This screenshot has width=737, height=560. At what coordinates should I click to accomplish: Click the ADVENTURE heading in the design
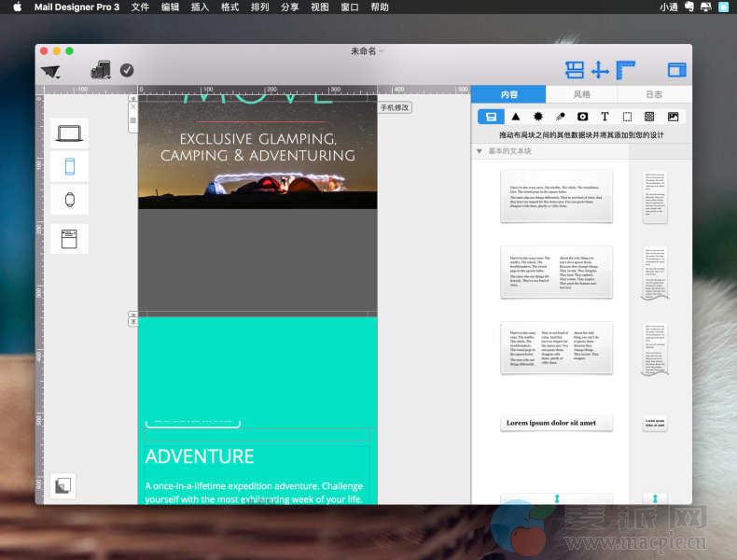click(200, 456)
